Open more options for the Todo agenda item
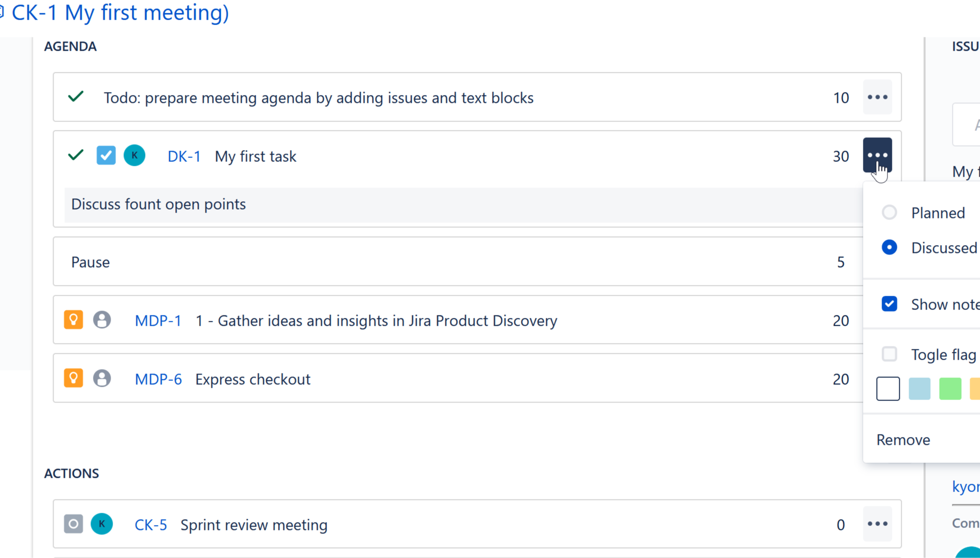 click(877, 97)
